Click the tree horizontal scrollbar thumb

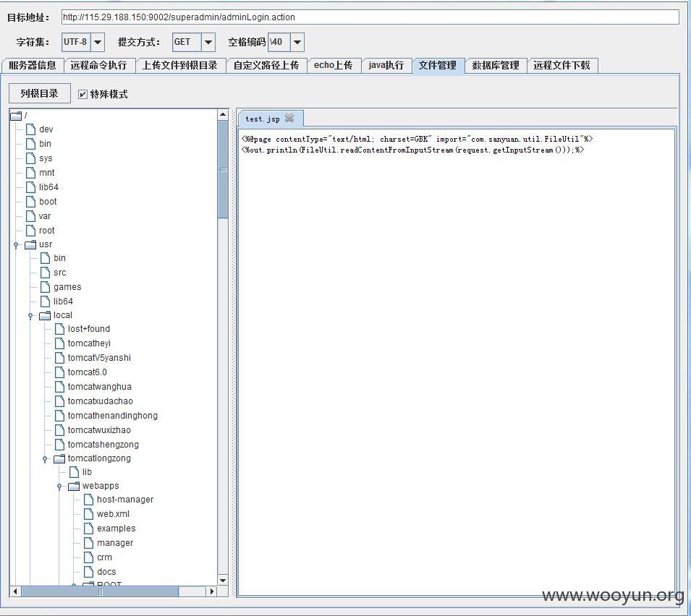coord(100,591)
